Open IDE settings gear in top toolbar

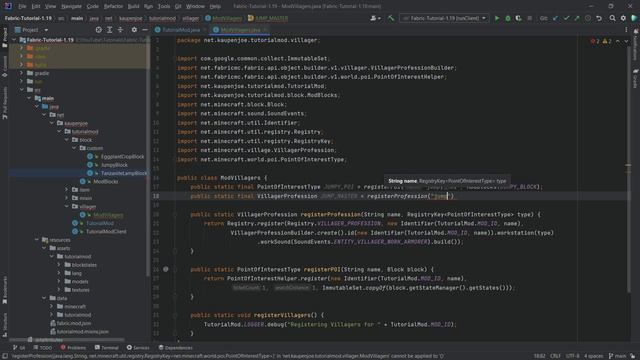tap(623, 18)
